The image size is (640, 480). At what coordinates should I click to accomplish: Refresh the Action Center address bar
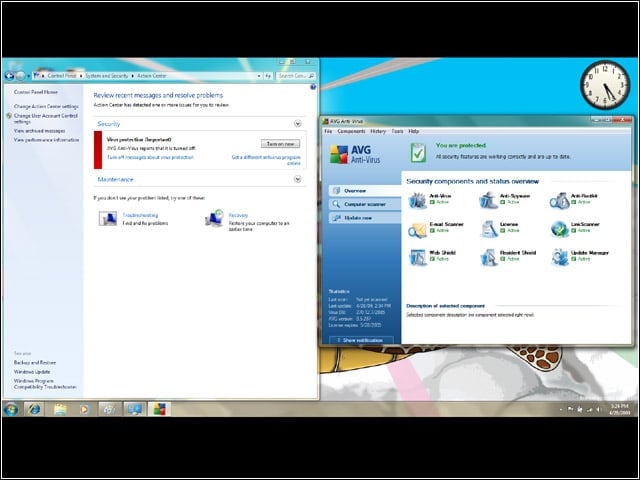point(268,76)
